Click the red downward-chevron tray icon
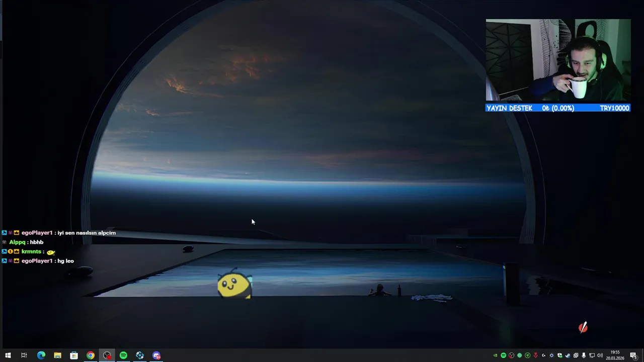The width and height of the screenshot is (644, 362). tap(535, 355)
